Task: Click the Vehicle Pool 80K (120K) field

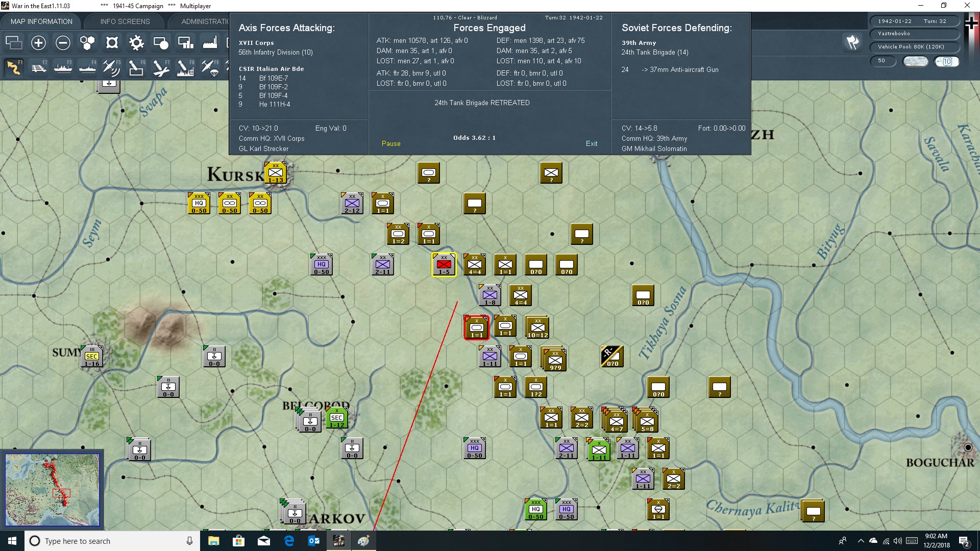Action: point(914,47)
